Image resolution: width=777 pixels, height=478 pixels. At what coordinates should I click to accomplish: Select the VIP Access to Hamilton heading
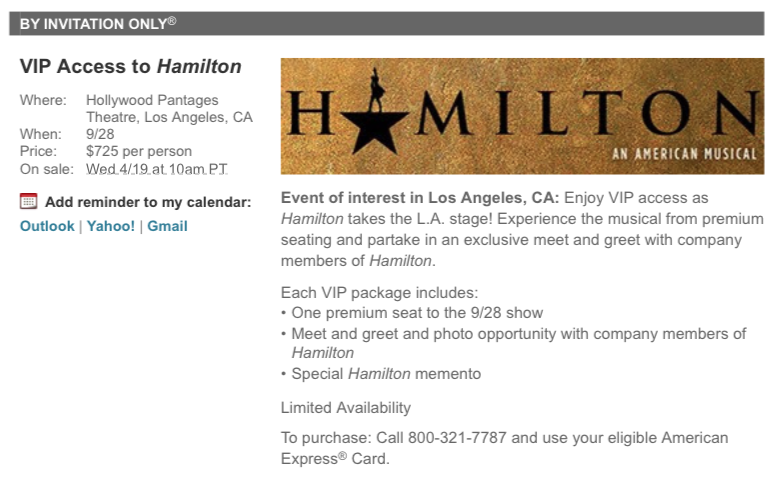[x=130, y=67]
